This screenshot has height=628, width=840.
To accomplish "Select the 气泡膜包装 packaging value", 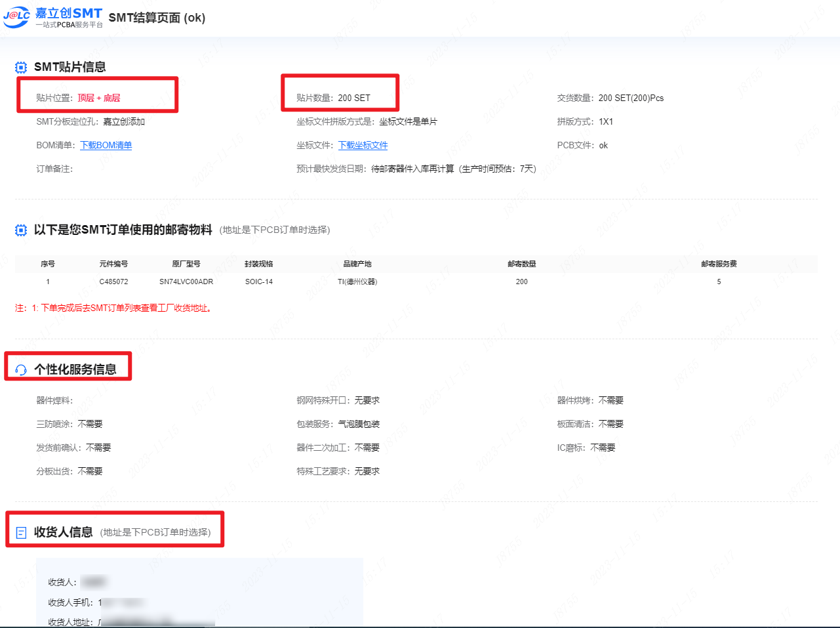I will [359, 425].
